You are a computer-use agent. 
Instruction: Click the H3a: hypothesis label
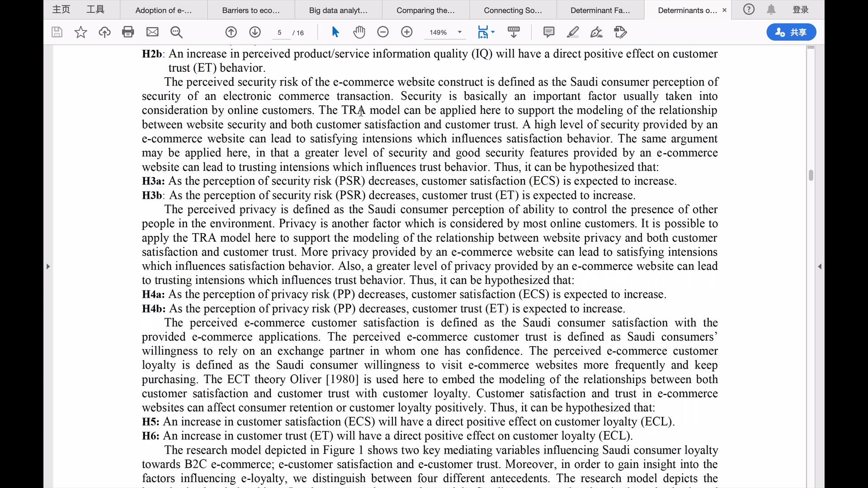pyautogui.click(x=153, y=181)
